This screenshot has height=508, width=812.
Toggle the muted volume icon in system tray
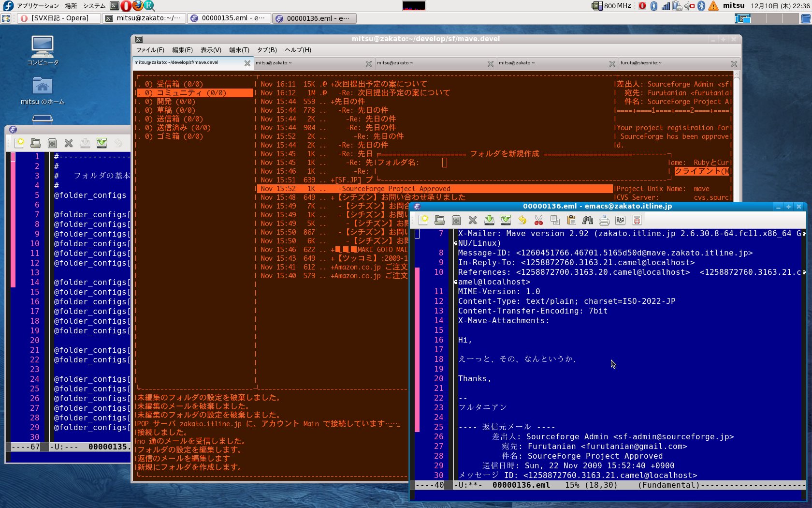[689, 6]
